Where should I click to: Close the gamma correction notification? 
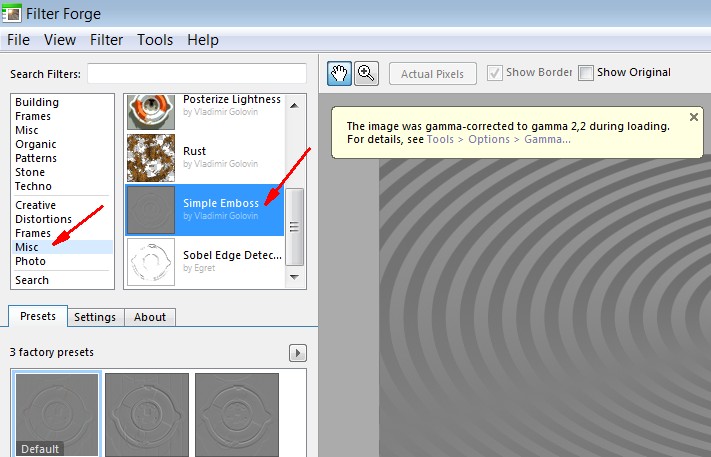[x=693, y=117]
